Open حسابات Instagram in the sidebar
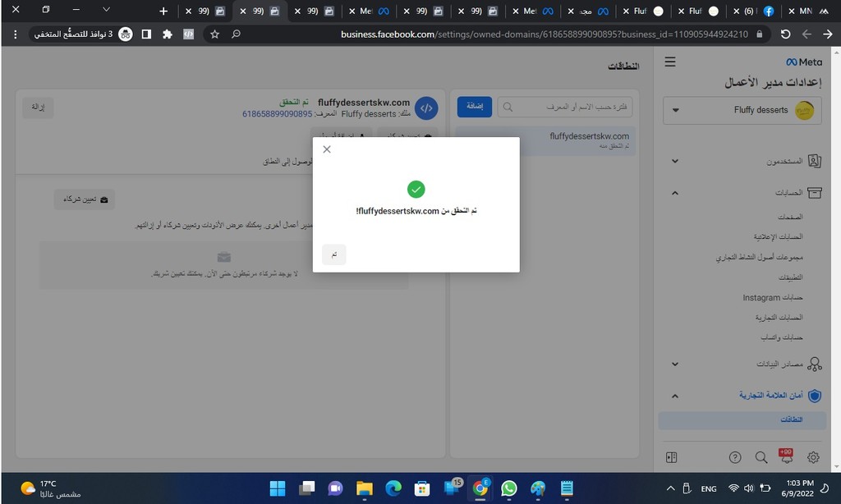The image size is (841, 504). [772, 298]
